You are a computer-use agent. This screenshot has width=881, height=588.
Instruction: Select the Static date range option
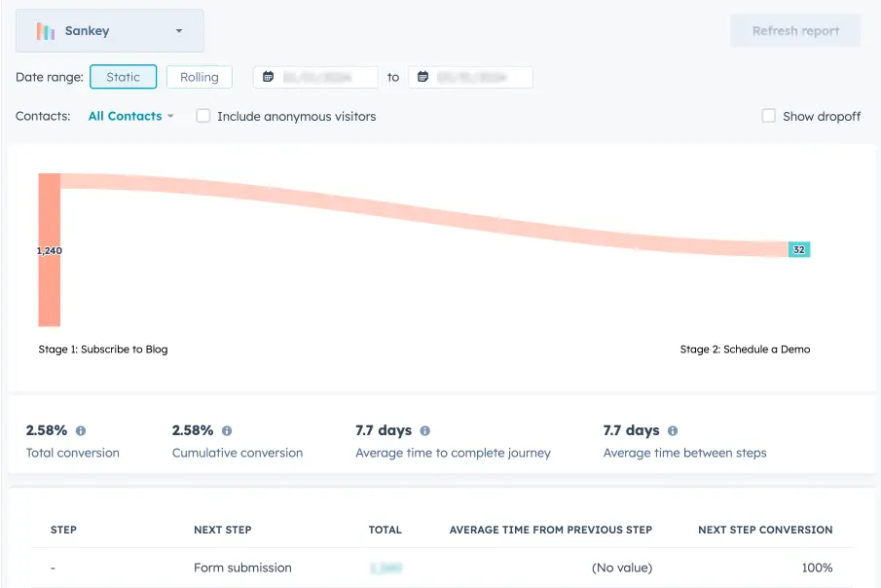click(x=124, y=76)
